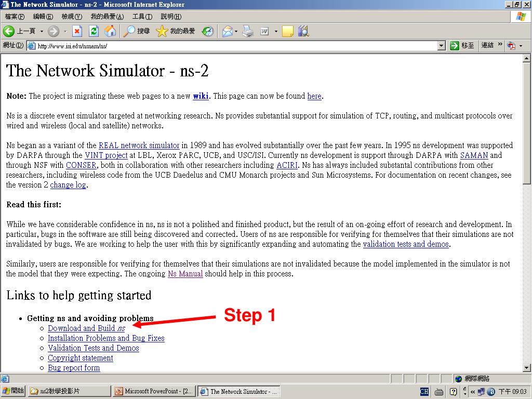Expand hidden tray icons chevron
Viewport: 532px width, 399px height.
point(473,392)
